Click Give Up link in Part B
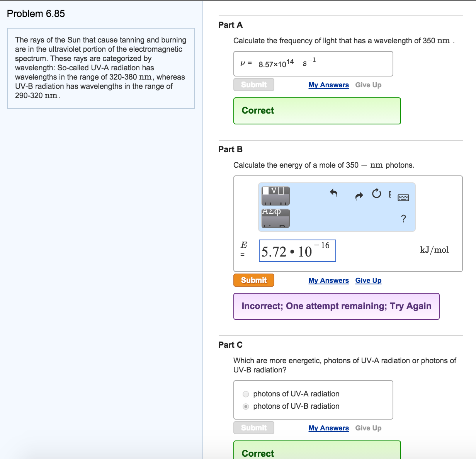Viewport: 476px width, 459px height. [368, 280]
